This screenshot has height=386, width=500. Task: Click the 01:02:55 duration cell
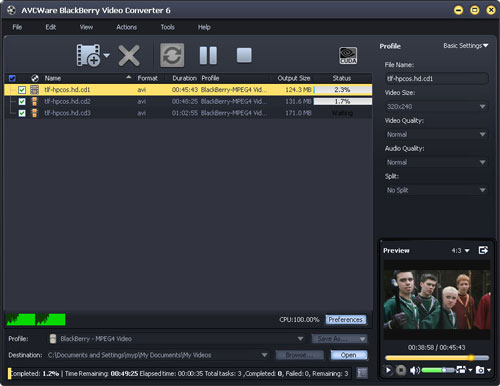point(185,113)
